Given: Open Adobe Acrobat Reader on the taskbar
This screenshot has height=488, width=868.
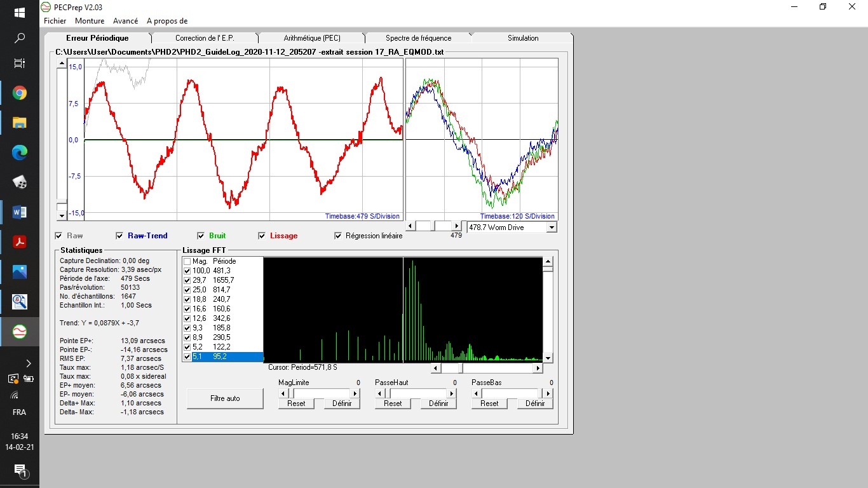Looking at the screenshot, I should pos(19,242).
